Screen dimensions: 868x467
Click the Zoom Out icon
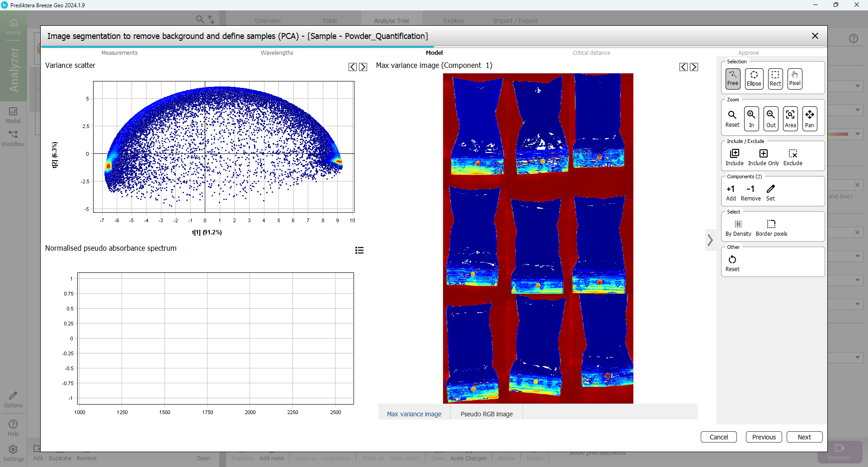pos(771,119)
